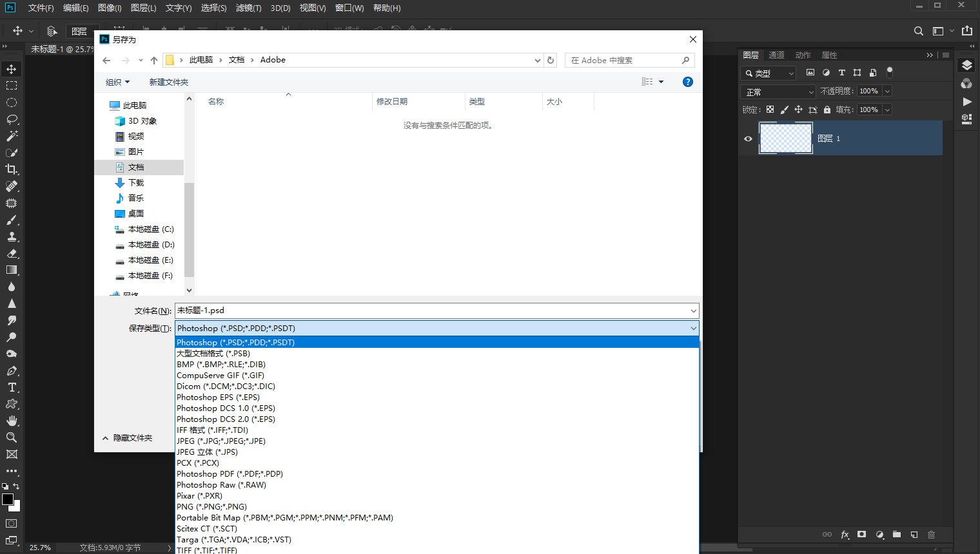Select the Eraser tool
Screen dimensions: 980x554
coord(12,253)
